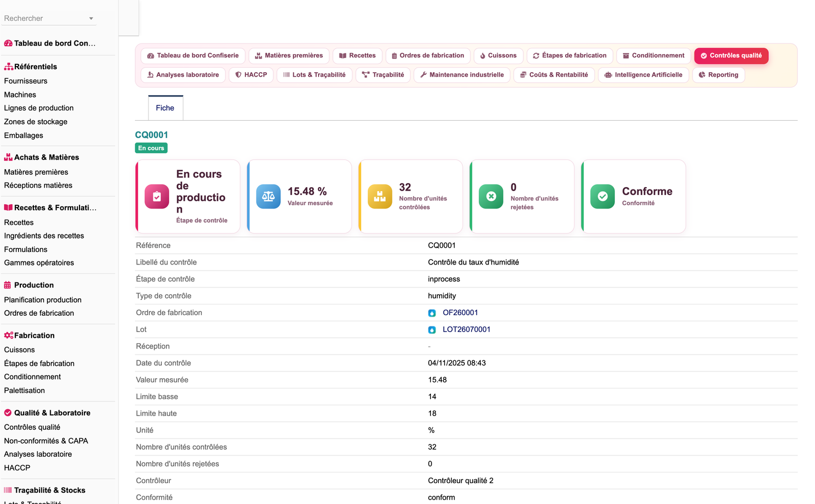Image resolution: width=815 pixels, height=504 pixels.
Task: Click the Contrôleur qualité 2 value
Action: click(461, 481)
